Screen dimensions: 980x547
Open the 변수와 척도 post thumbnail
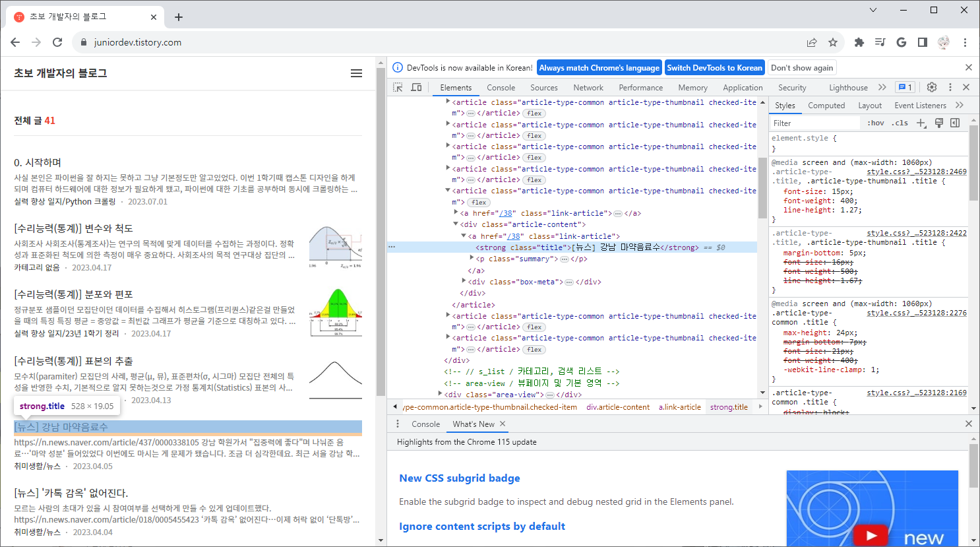(335, 247)
